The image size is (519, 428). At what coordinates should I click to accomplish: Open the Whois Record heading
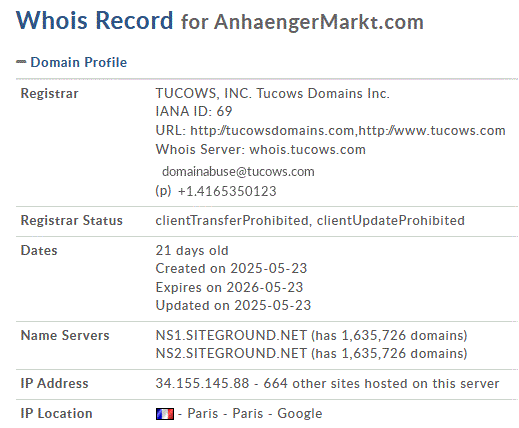pyautogui.click(x=94, y=20)
